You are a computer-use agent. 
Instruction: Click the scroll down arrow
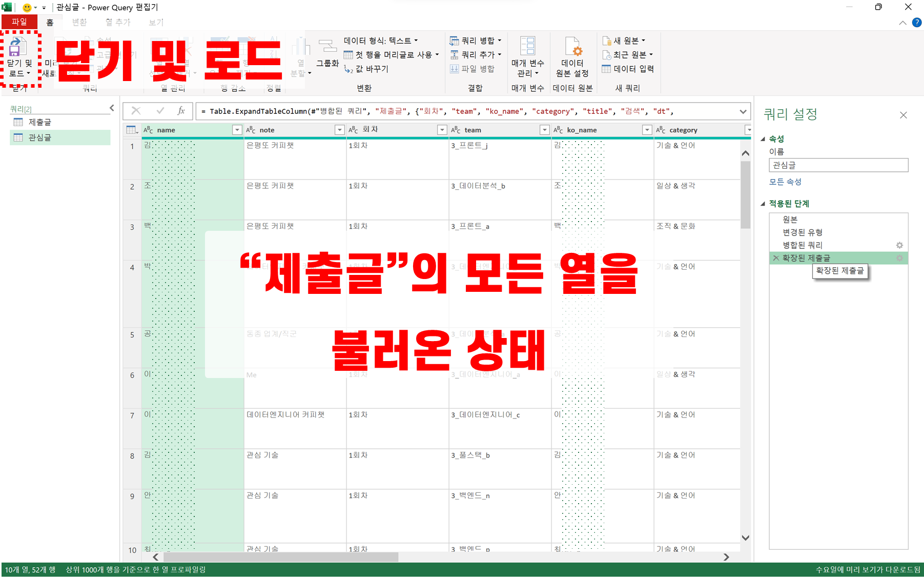[x=745, y=538]
